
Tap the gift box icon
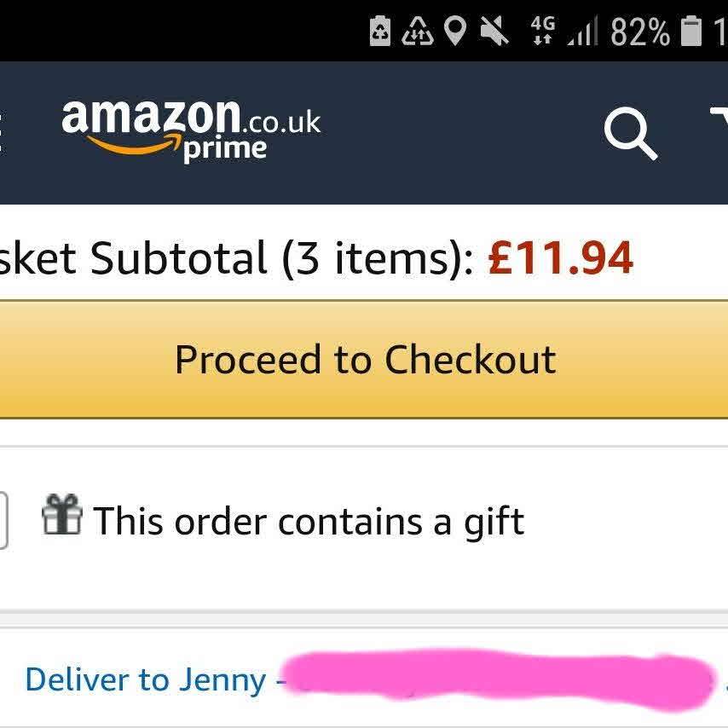pyautogui.click(x=61, y=515)
